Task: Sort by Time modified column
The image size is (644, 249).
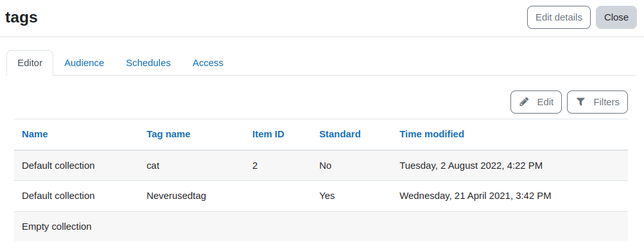Action: click(431, 134)
